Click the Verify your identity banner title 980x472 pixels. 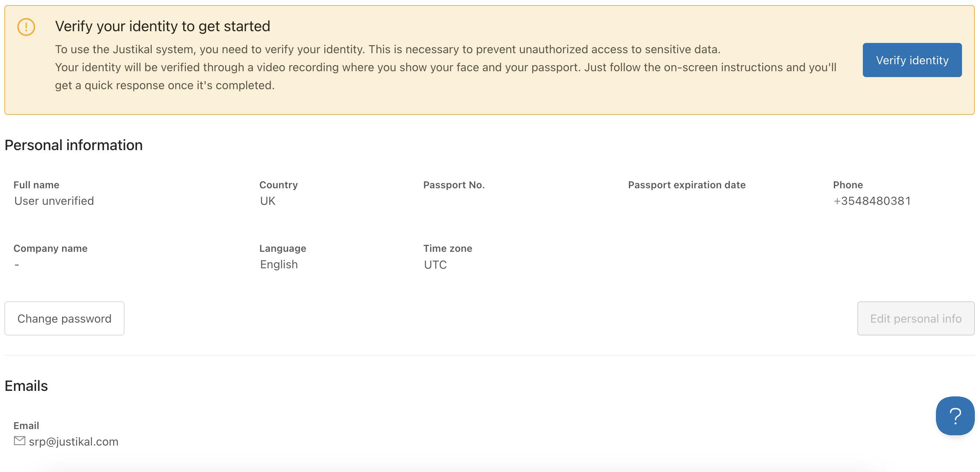162,26
